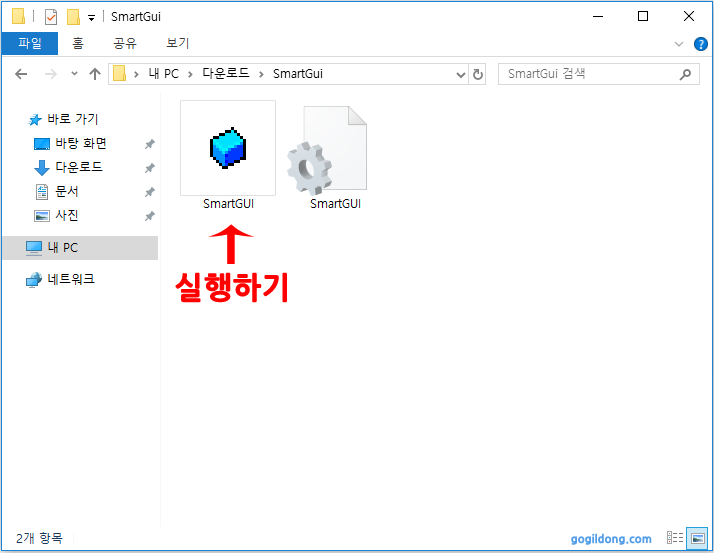714x553 pixels.
Task: Open 사진 in the navigation pane
Action: 57,215
